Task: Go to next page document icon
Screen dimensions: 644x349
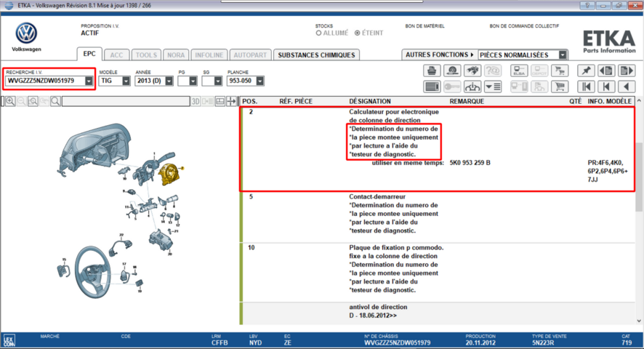Action: point(627,71)
